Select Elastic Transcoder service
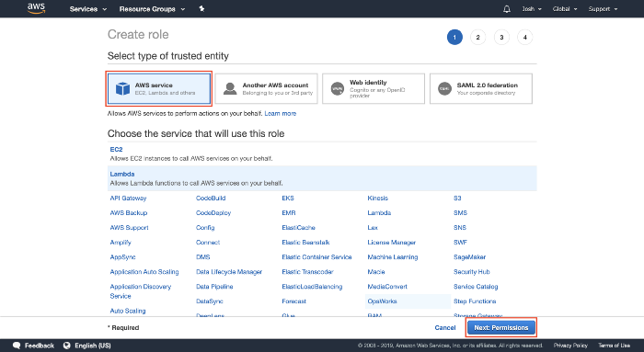 pyautogui.click(x=307, y=272)
